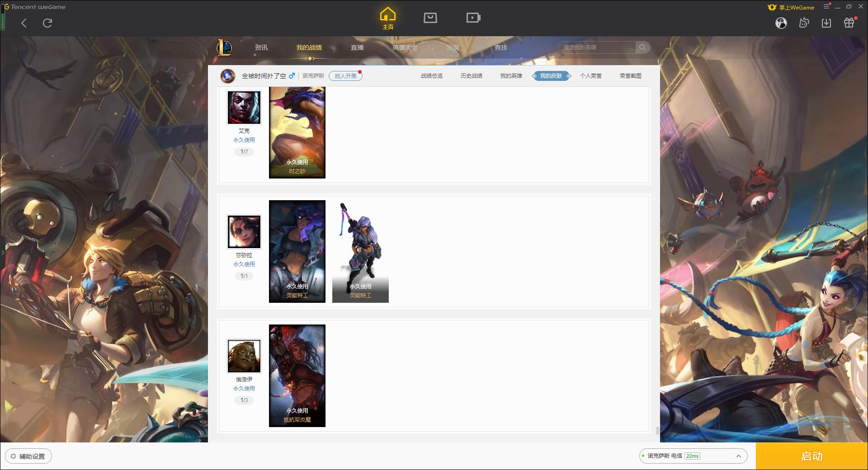Open the 抵抗军炎魔 skin card
868x470 pixels.
coord(297,376)
